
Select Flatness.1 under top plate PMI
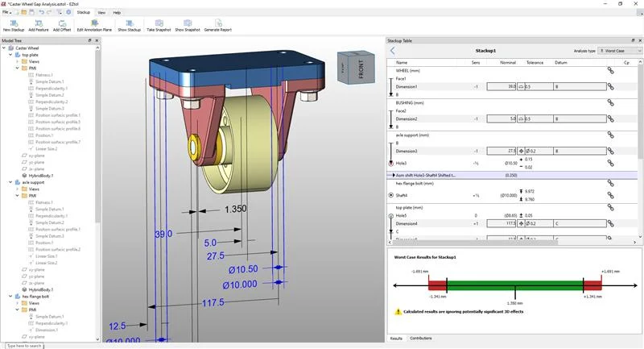[x=44, y=75]
